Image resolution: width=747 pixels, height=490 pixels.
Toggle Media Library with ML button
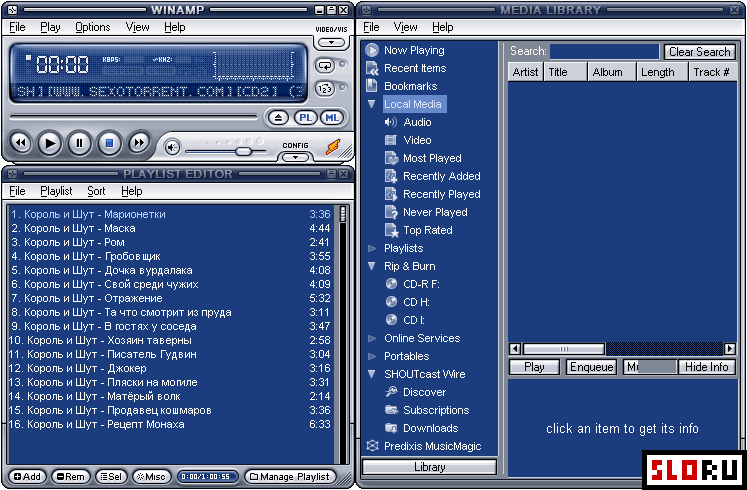coord(332,118)
